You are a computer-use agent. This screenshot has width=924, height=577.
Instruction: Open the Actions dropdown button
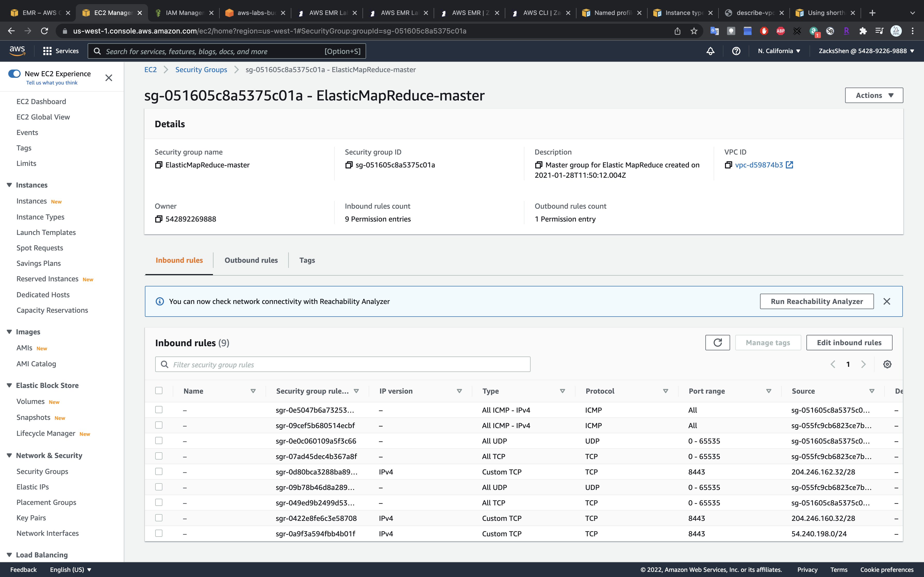click(874, 95)
